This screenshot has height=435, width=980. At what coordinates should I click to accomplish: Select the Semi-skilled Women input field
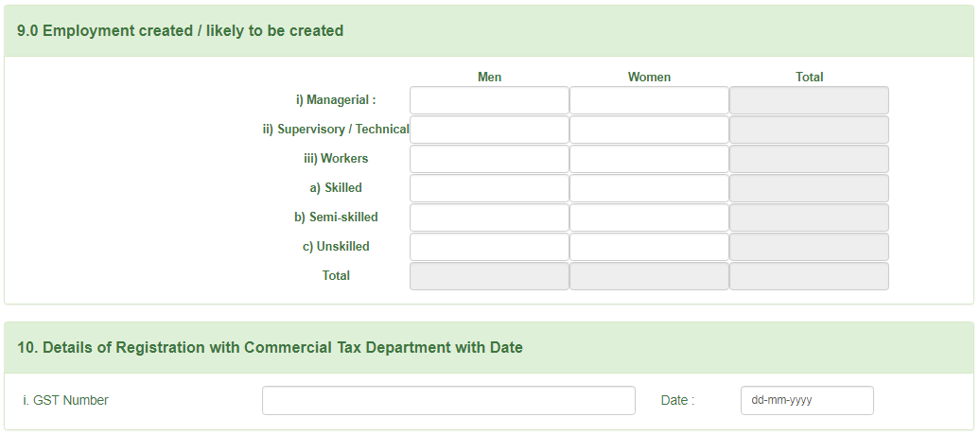click(x=649, y=217)
